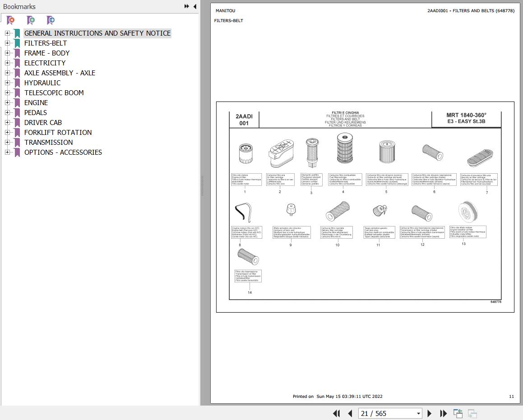
Task: Go to the next page
Action: [429, 413]
